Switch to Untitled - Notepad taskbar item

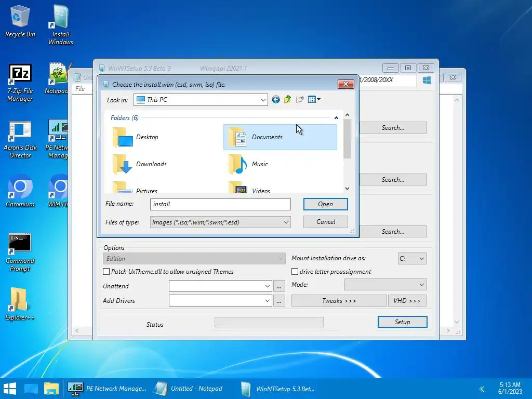pyautogui.click(x=189, y=389)
